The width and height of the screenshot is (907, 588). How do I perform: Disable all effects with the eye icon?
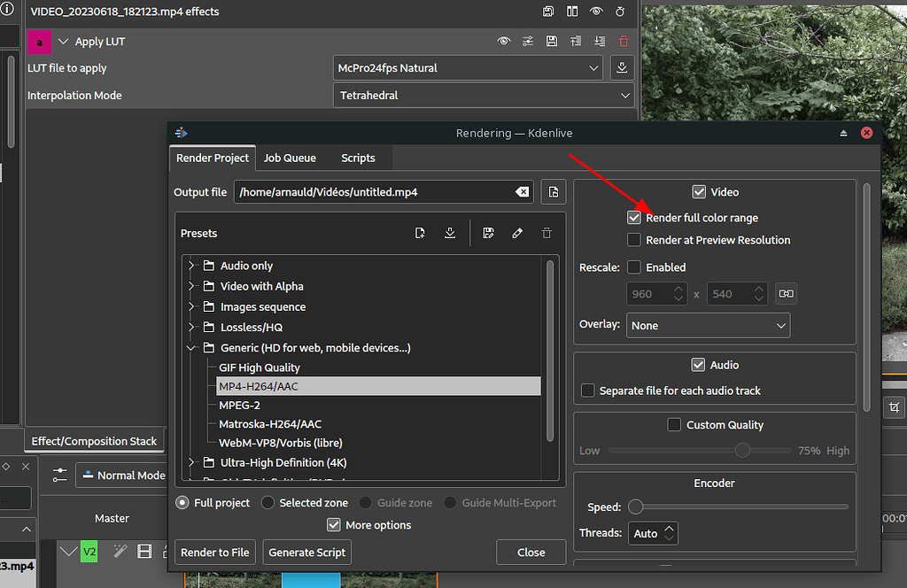[503, 41]
